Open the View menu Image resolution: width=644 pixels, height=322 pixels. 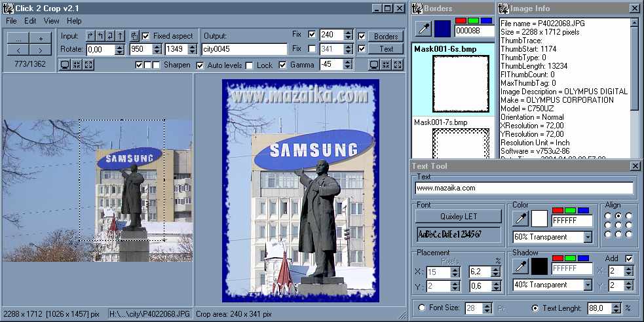pos(51,20)
